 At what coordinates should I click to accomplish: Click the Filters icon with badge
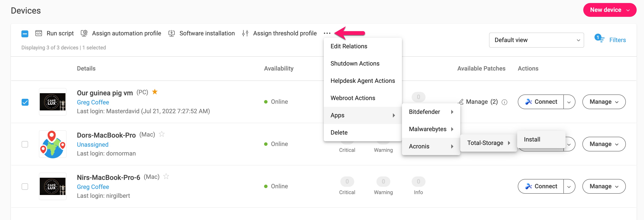click(599, 38)
